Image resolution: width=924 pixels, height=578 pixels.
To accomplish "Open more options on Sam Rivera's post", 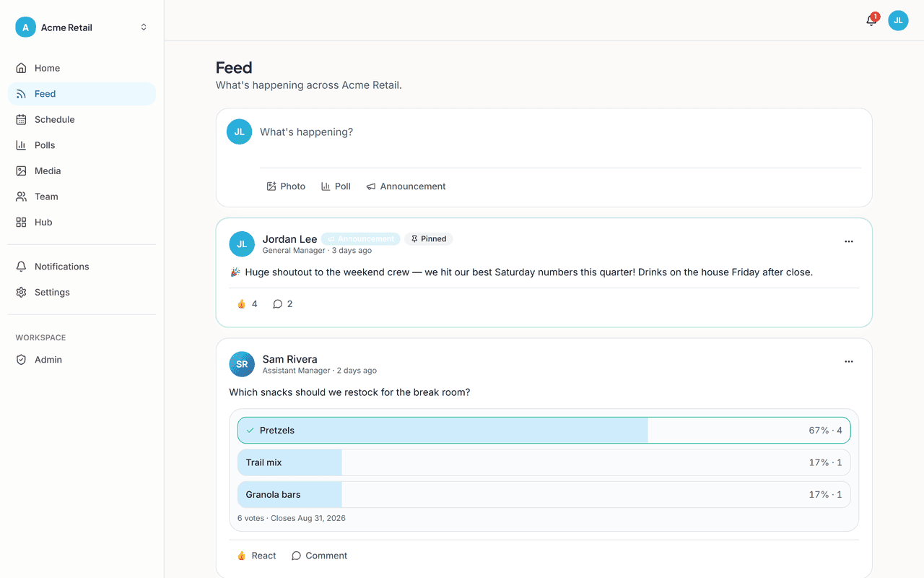I will 849,361.
